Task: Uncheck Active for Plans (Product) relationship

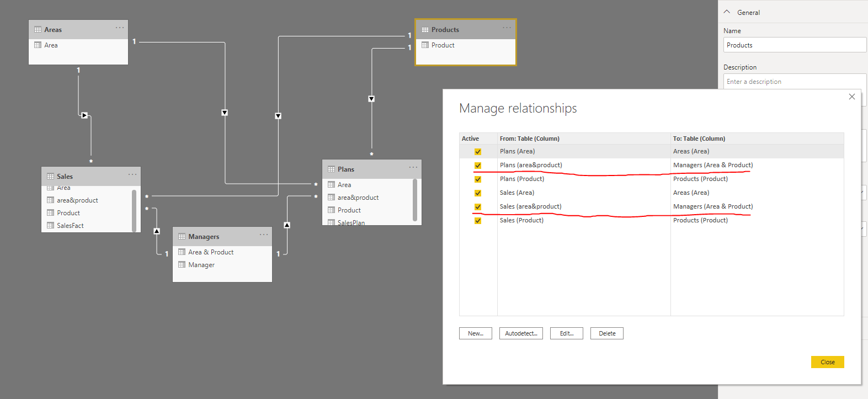Action: [x=478, y=179]
